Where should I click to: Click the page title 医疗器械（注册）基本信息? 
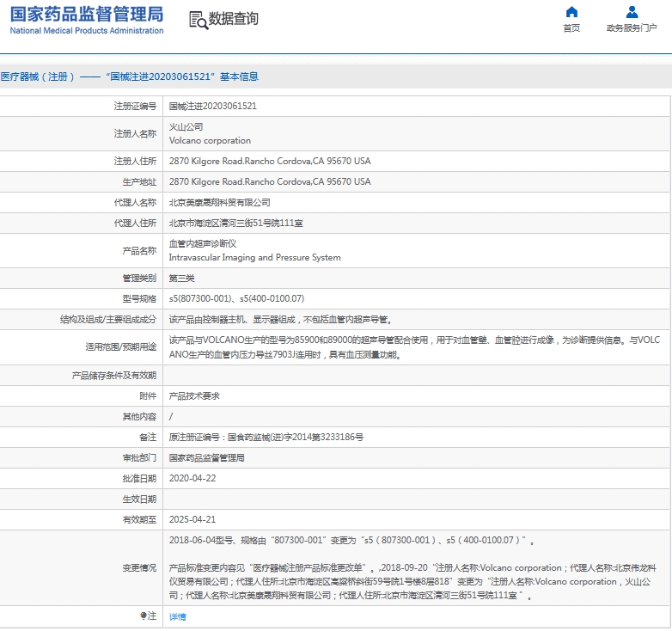[130, 77]
